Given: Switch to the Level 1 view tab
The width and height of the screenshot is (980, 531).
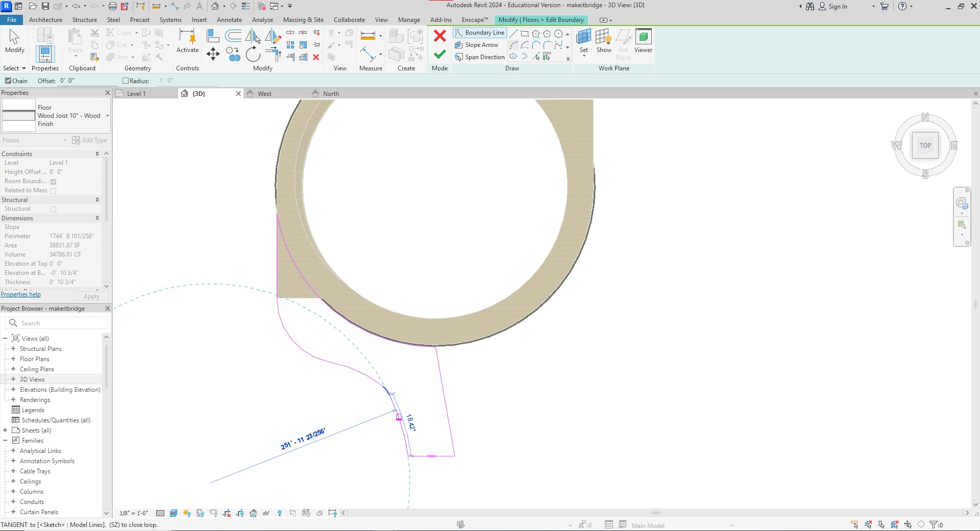Looking at the screenshot, I should [x=136, y=94].
